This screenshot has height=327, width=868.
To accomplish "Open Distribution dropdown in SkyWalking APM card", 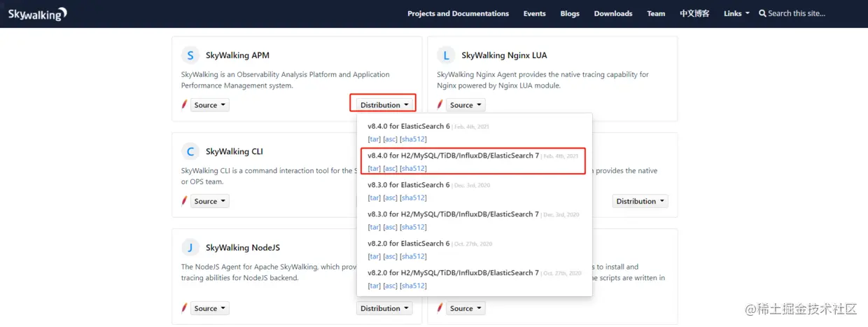I will pyautogui.click(x=384, y=105).
